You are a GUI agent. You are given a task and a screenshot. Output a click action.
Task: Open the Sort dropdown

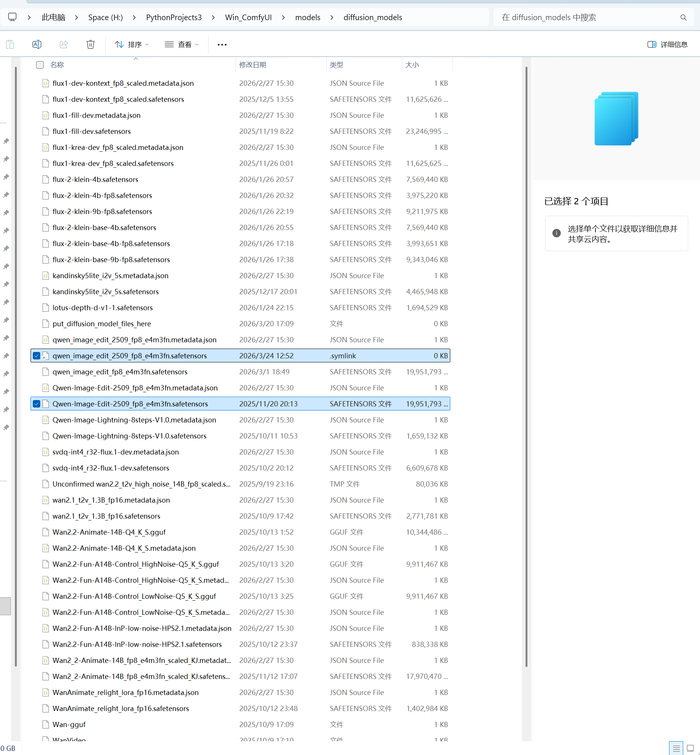coord(132,44)
